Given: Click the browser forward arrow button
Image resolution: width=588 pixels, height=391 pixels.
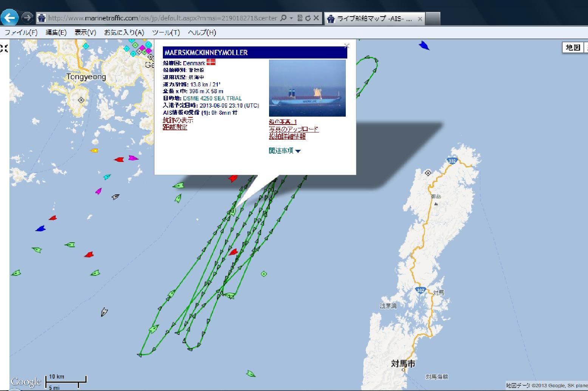Looking at the screenshot, I should [27, 17].
